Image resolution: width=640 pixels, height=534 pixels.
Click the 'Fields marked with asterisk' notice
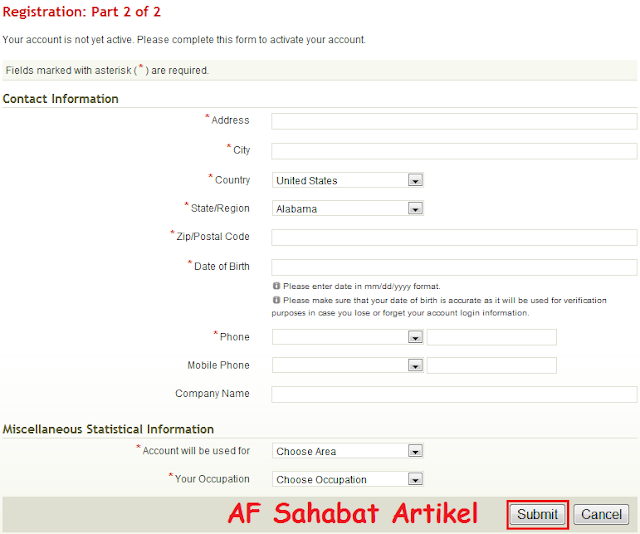pyautogui.click(x=107, y=70)
